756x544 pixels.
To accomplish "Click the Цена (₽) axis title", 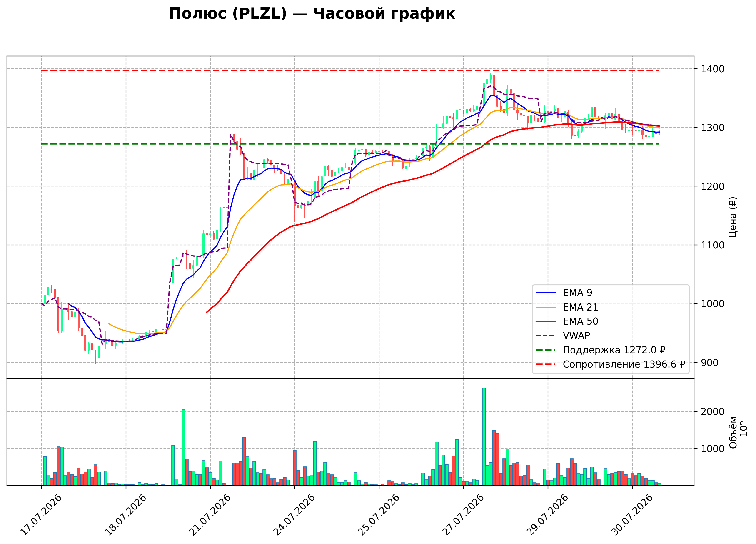I will coord(733,217).
